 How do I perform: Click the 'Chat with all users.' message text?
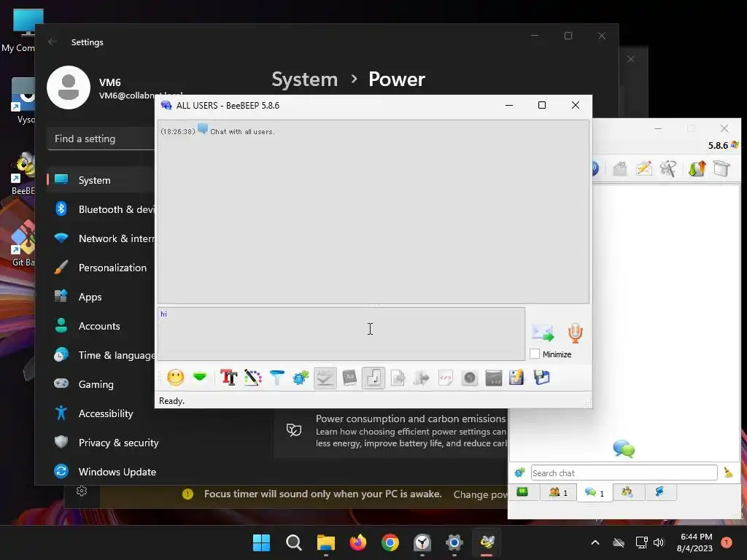point(242,131)
